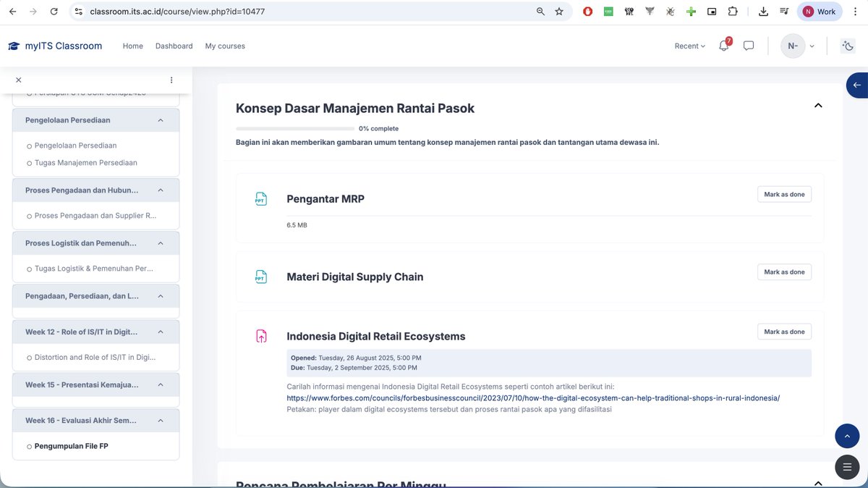This screenshot has width=868, height=488.
Task: Open the dark round hamburger menu button
Action: click(x=847, y=467)
